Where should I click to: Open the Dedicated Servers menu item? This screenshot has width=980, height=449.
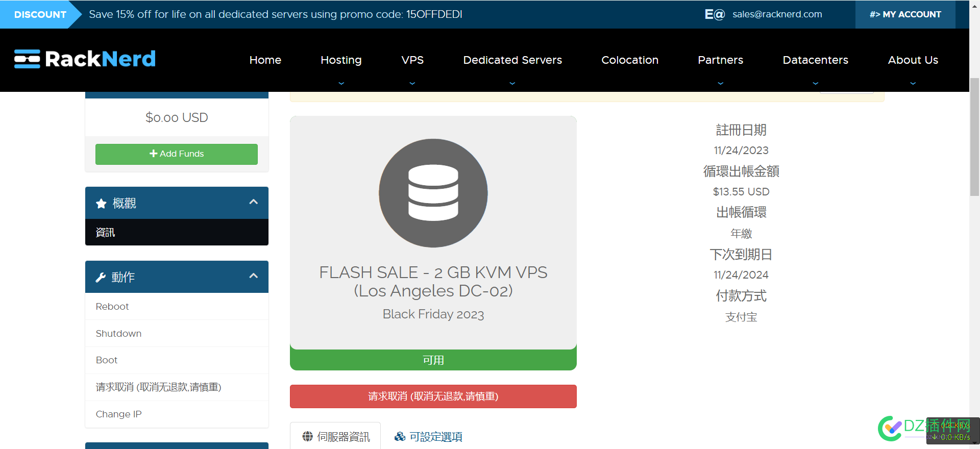pos(512,60)
